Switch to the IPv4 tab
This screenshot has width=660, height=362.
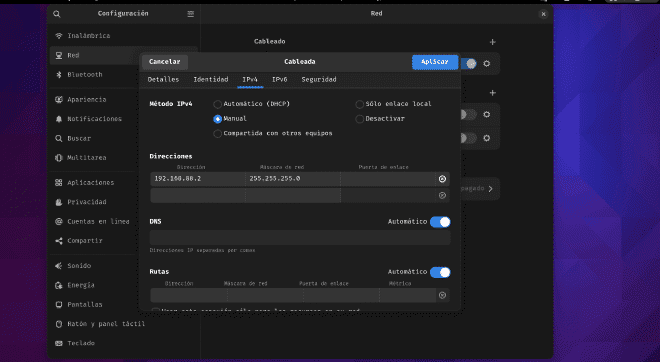[x=250, y=79]
